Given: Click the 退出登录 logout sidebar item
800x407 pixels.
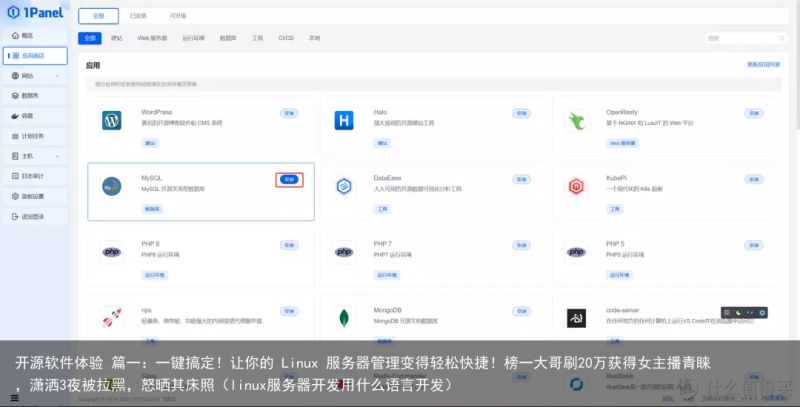Looking at the screenshot, I should pyautogui.click(x=35, y=216).
